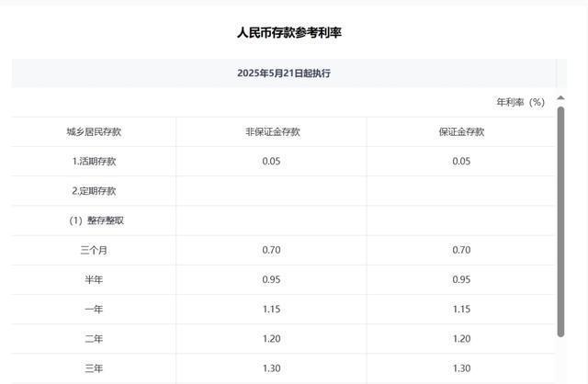Screen dimensions: 588x384
Task: Click the 1.15 rate under 非保证金存款
Action: pos(272,310)
